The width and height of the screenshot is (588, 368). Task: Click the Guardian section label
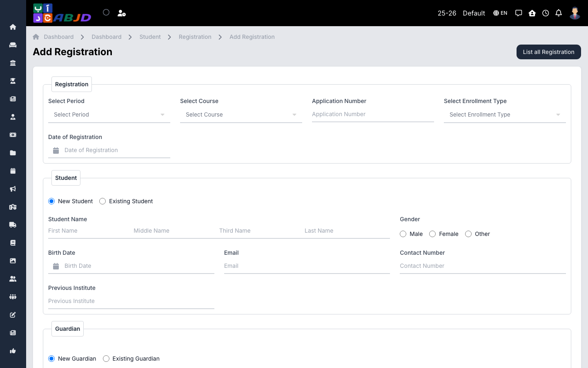(x=67, y=329)
